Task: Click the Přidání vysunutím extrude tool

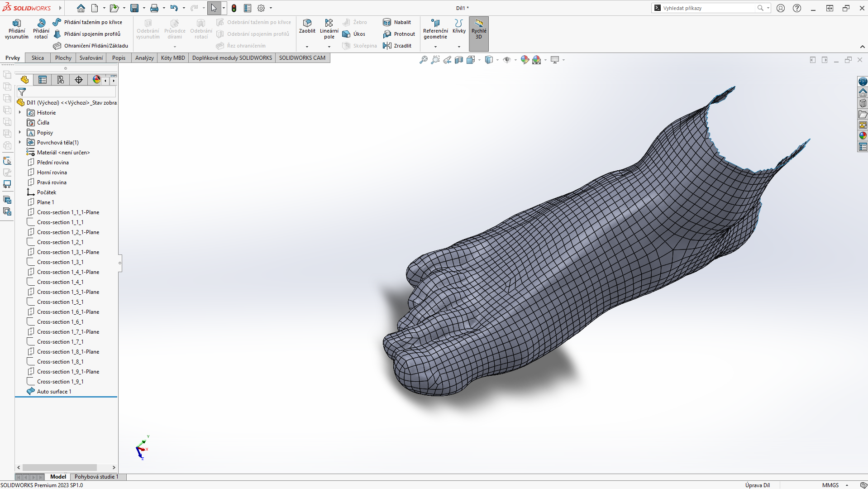Action: [16, 29]
